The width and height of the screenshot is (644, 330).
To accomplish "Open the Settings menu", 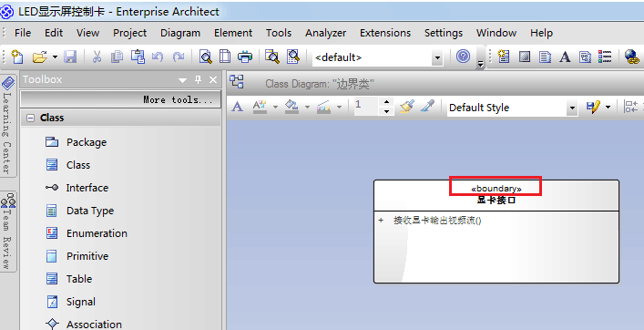I will [444, 33].
